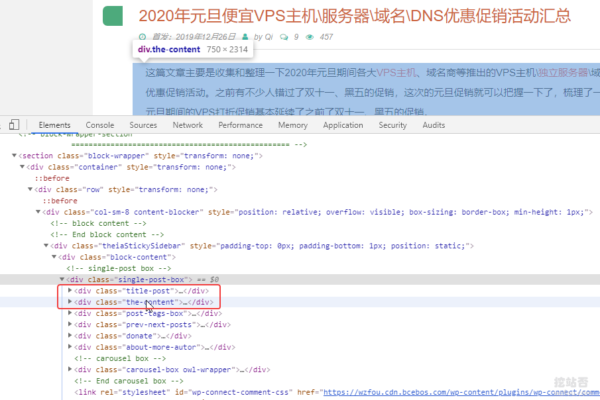Open the Sources tab
The width and height of the screenshot is (600, 400).
pos(143,125)
